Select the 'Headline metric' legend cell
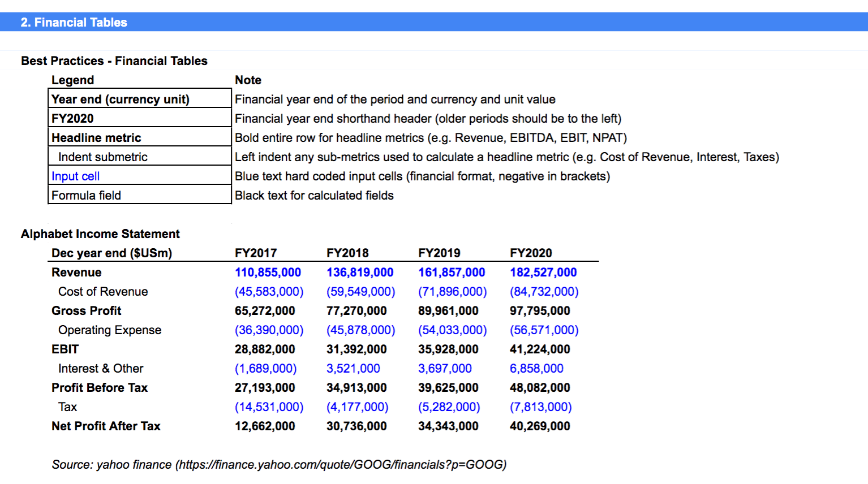This screenshot has width=868, height=484. point(140,137)
